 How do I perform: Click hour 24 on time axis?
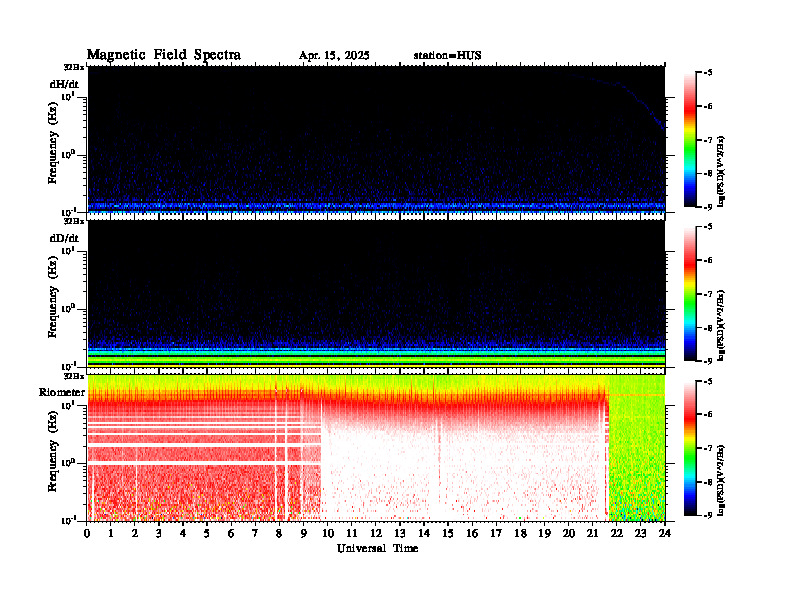[665, 533]
